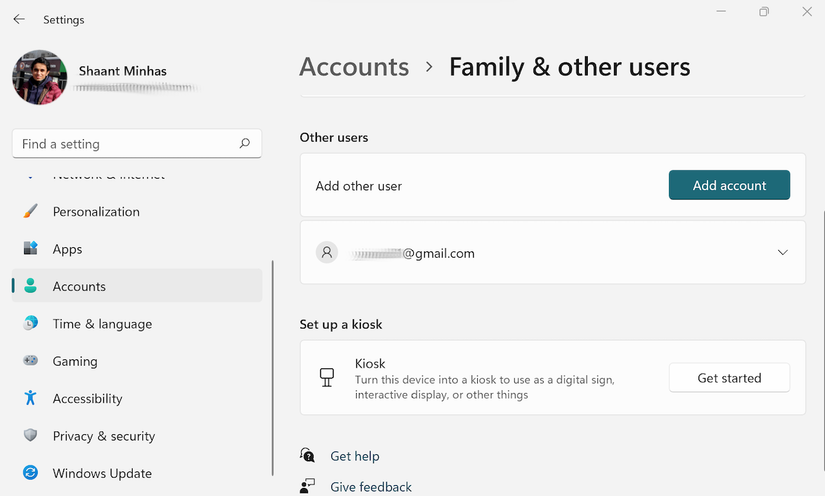Click the Kiosk display icon
825x496 pixels.
(x=326, y=377)
